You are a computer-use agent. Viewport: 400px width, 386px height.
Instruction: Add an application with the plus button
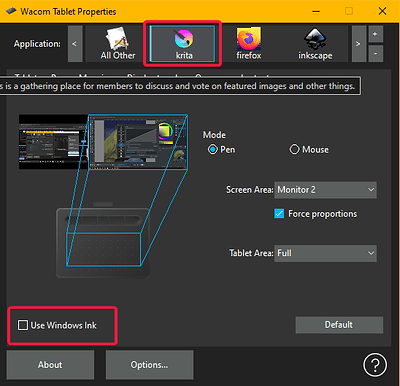[x=375, y=34]
